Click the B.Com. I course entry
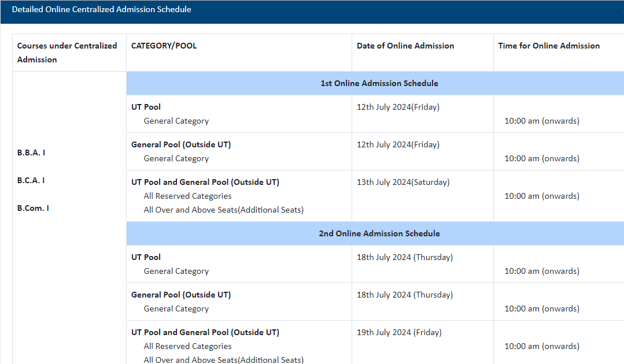This screenshot has height=364, width=624. pos(33,208)
